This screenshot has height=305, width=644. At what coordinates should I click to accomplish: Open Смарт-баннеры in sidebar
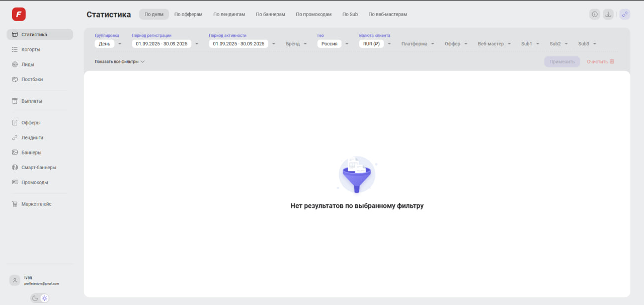tap(39, 167)
